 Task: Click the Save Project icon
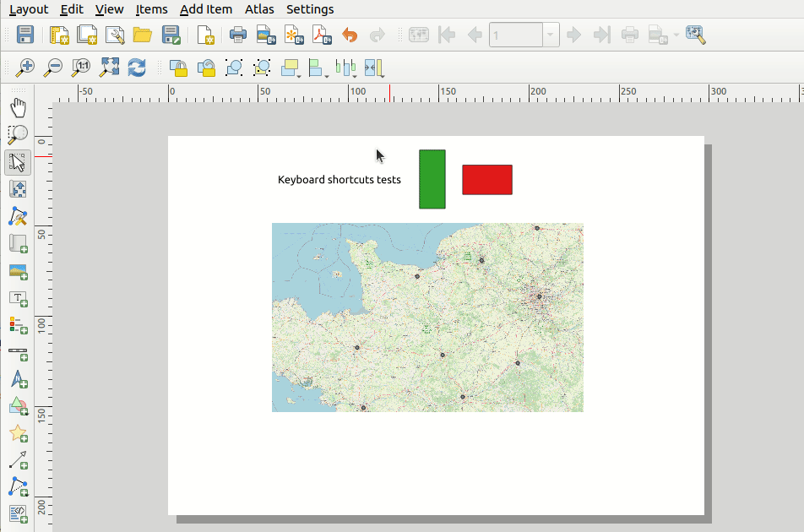click(25, 35)
